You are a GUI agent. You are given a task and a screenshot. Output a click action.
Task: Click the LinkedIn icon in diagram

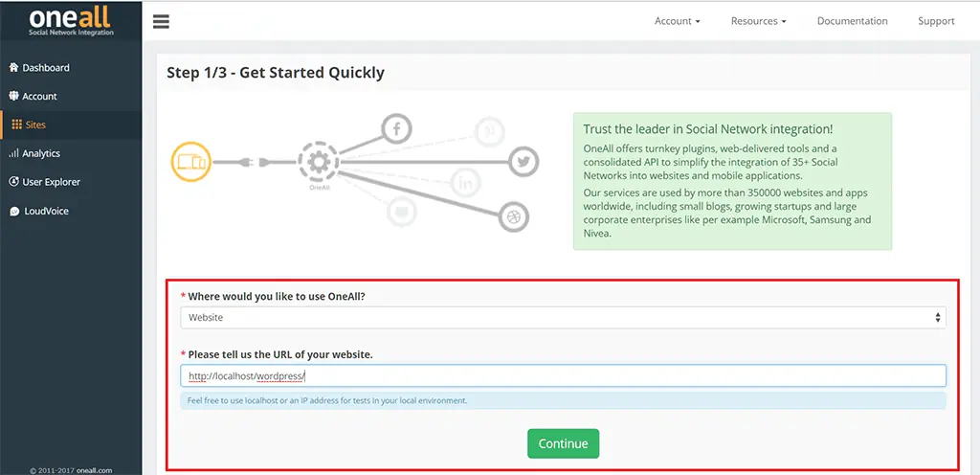pyautogui.click(x=466, y=183)
